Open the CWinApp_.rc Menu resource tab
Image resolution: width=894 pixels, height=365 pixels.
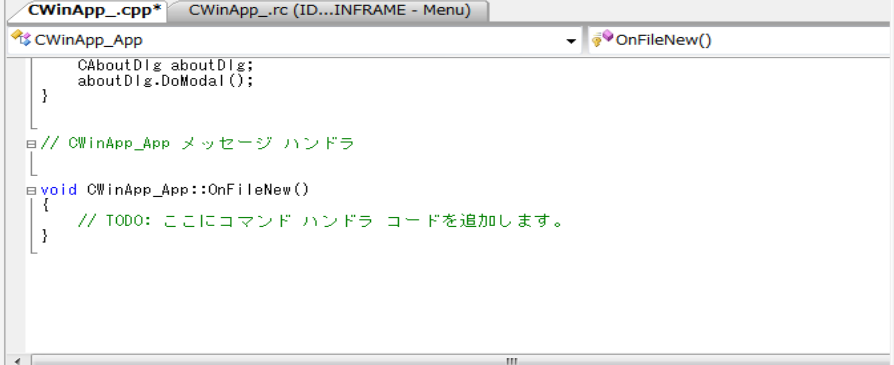point(330,11)
